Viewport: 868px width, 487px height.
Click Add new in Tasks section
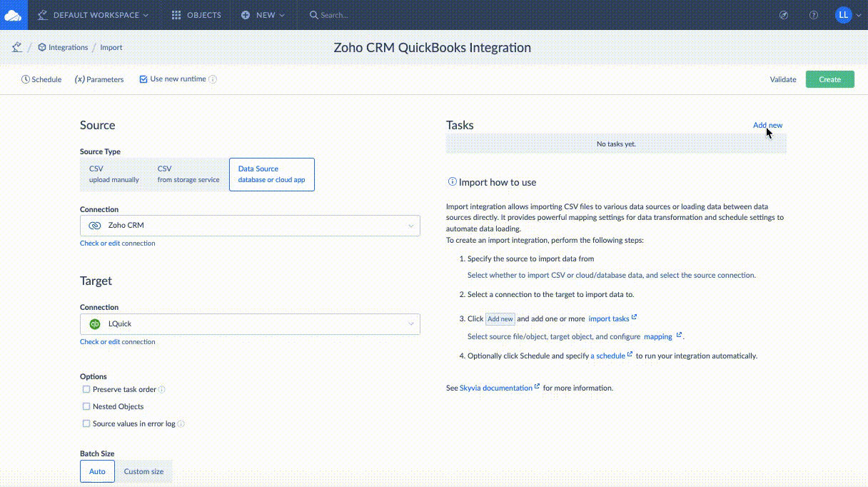point(767,126)
